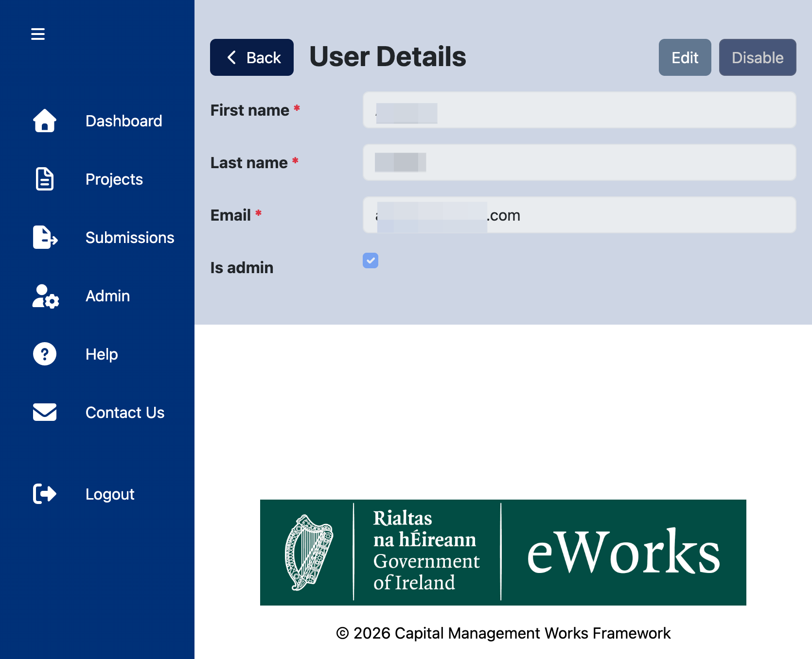
Task: Toggle the Is admin checkbox
Action: (x=371, y=260)
